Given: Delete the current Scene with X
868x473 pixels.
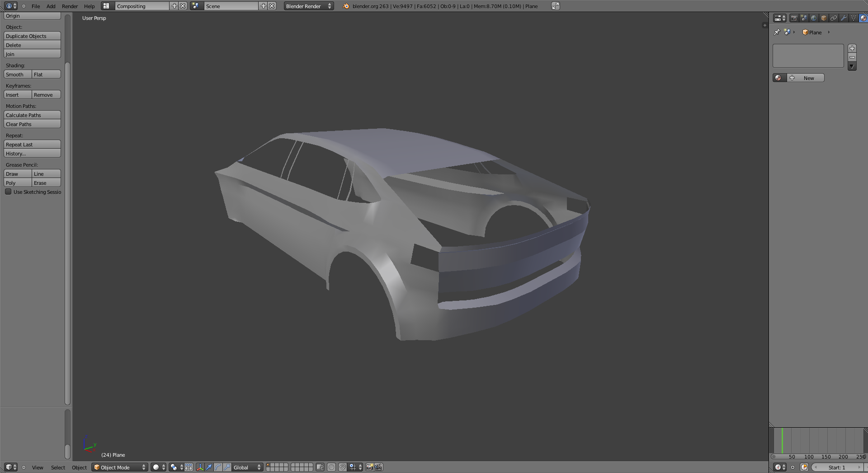Looking at the screenshot, I should [272, 6].
